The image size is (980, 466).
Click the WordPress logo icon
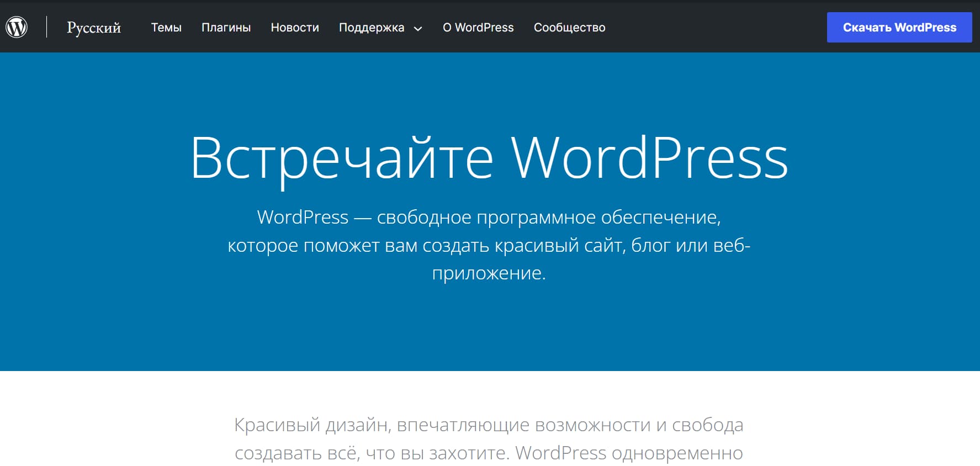point(17,27)
